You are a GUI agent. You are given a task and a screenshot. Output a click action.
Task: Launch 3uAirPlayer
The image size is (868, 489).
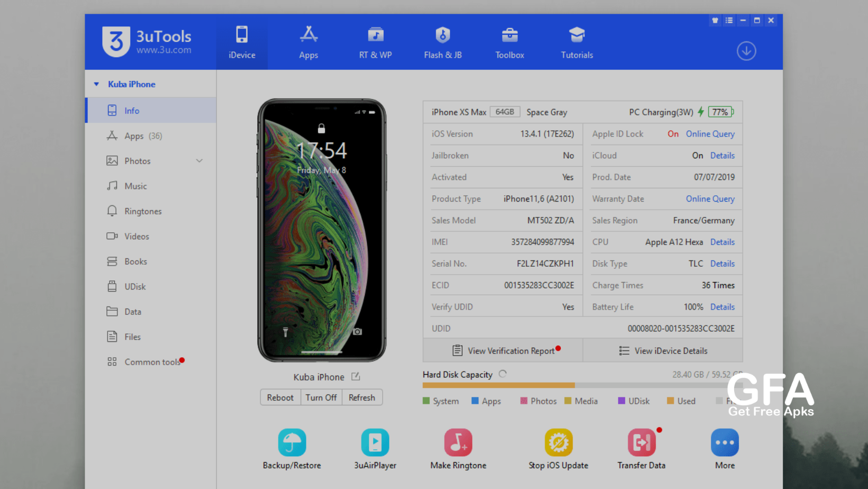[375, 449]
